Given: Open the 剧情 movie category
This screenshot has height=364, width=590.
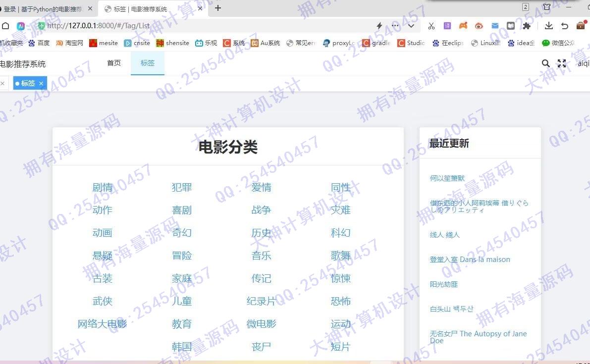Looking at the screenshot, I should coord(103,187).
